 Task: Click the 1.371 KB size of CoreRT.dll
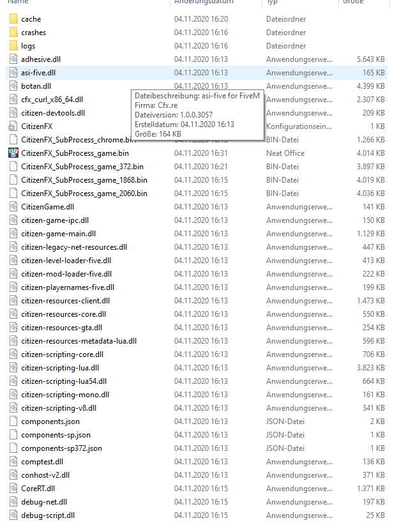[x=371, y=488]
